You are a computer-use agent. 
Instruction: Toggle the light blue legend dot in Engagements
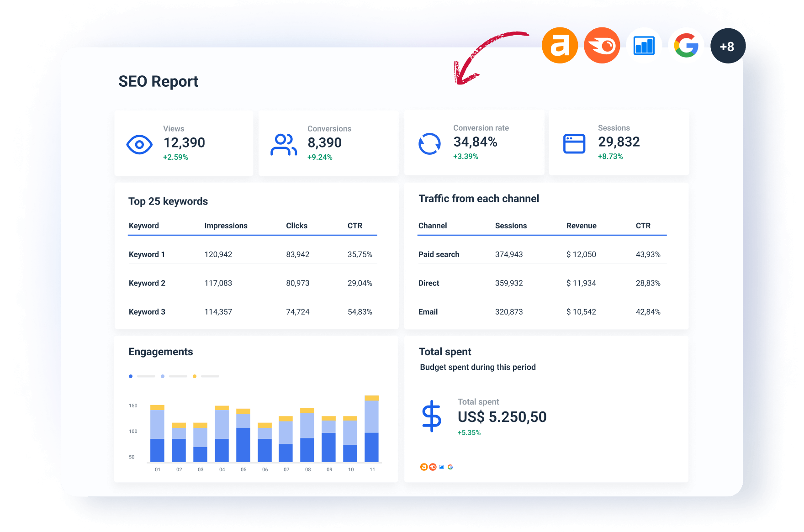pos(163,376)
